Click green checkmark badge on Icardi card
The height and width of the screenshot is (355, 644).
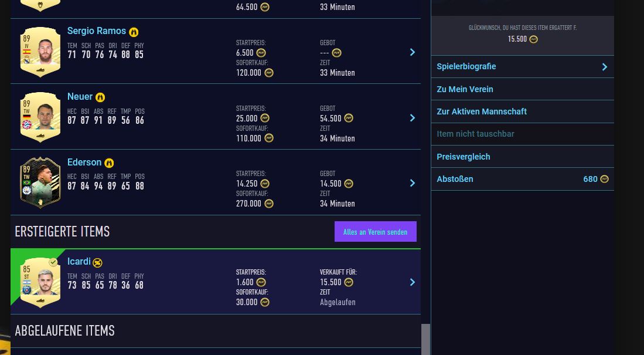click(x=53, y=262)
